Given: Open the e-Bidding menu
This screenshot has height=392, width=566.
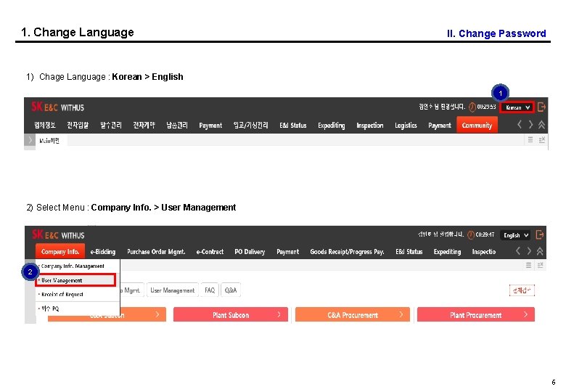Looking at the screenshot, I should (103, 252).
